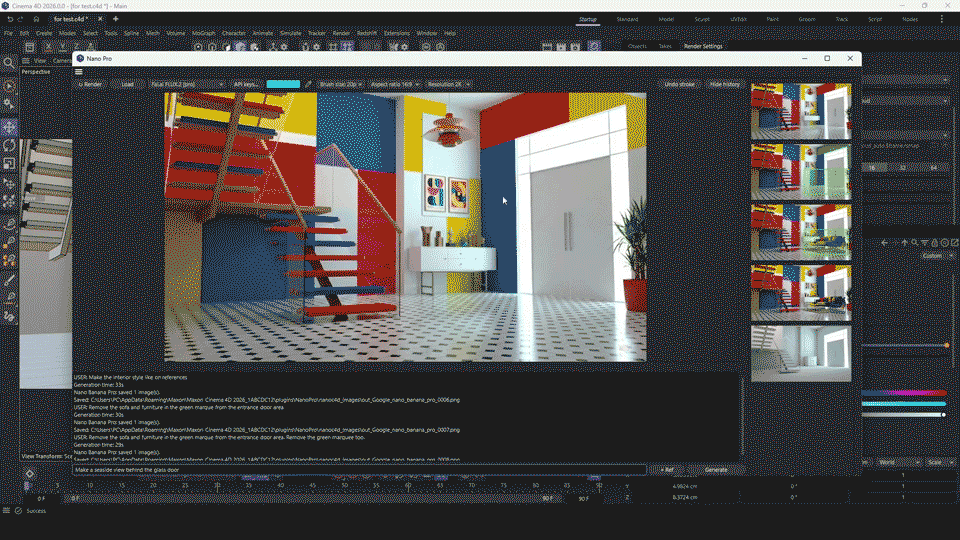The image size is (960, 540).
Task: Click the render view clapperboard icon
Action: coord(547,47)
